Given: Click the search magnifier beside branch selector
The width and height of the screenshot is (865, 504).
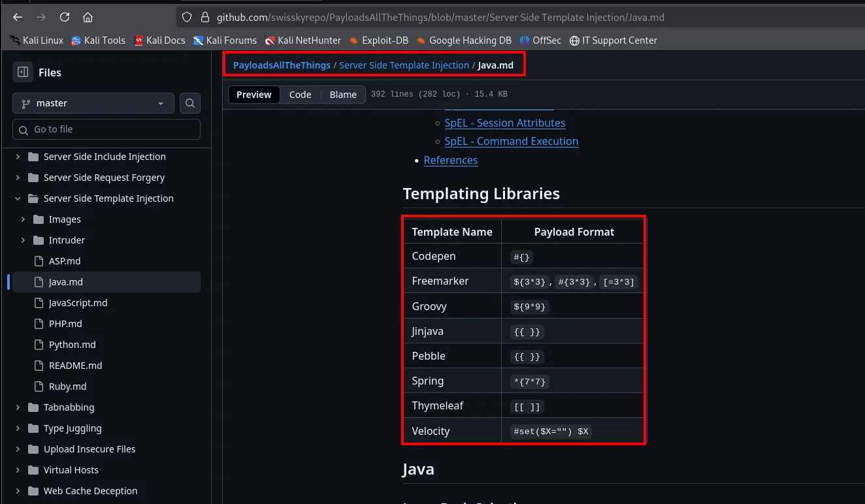Looking at the screenshot, I should pyautogui.click(x=190, y=103).
